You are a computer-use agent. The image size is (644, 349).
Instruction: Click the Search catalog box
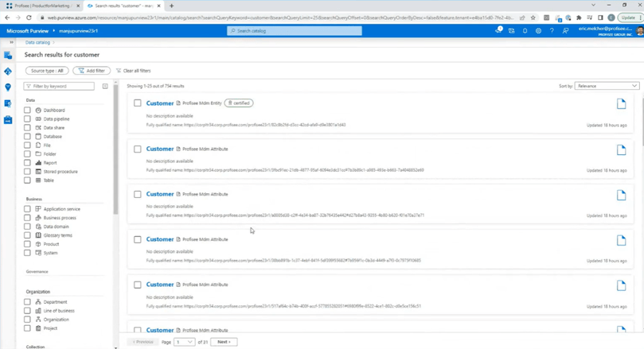click(x=295, y=31)
